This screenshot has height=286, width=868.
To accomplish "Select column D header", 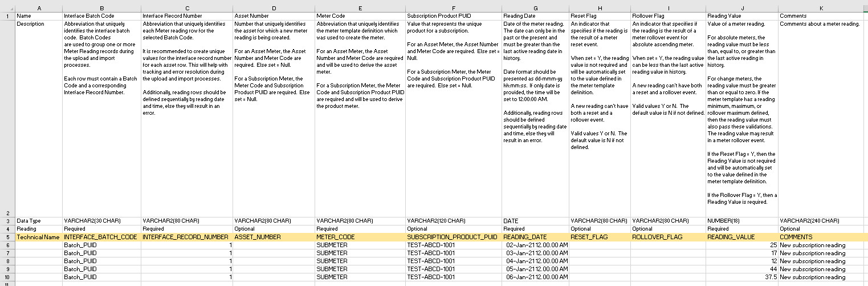I will tap(274, 8).
